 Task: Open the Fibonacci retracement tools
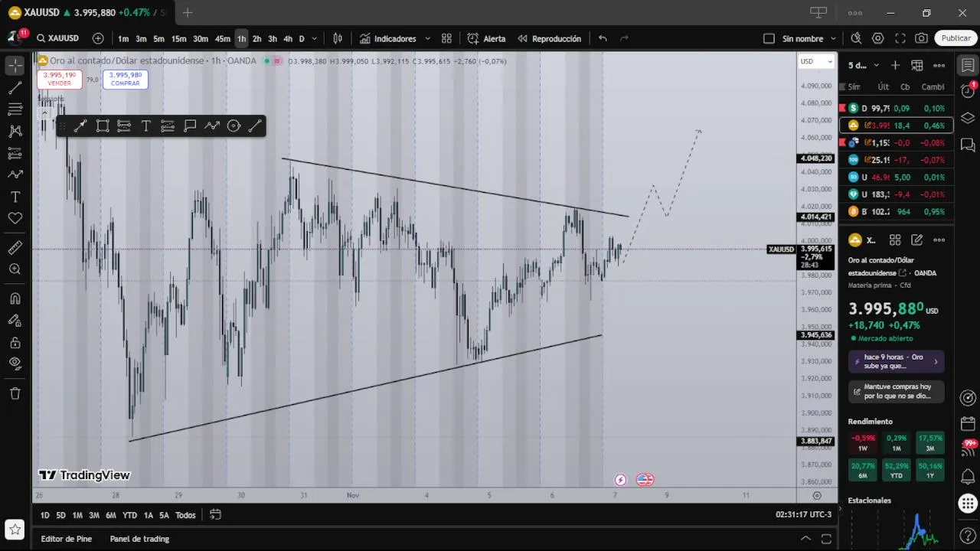(x=15, y=109)
